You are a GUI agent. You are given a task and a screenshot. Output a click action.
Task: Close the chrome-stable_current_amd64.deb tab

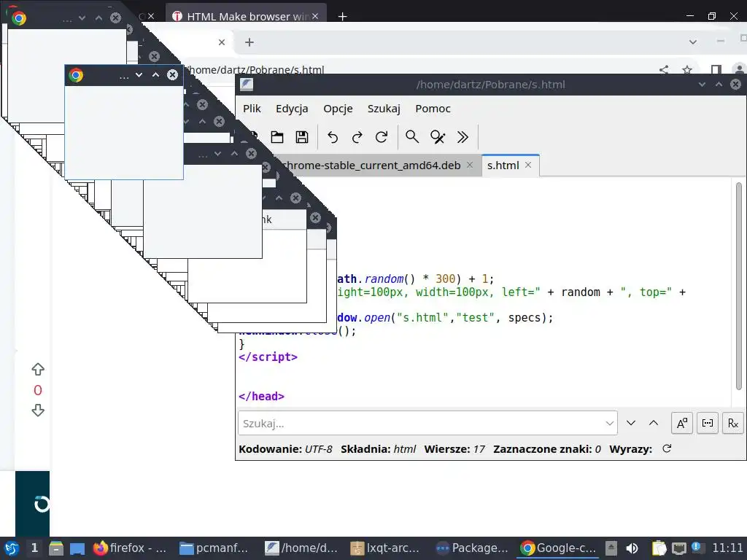point(470,165)
